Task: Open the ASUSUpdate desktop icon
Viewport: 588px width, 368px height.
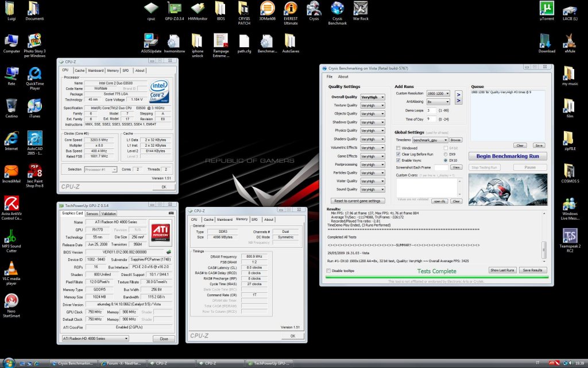Action: click(151, 43)
